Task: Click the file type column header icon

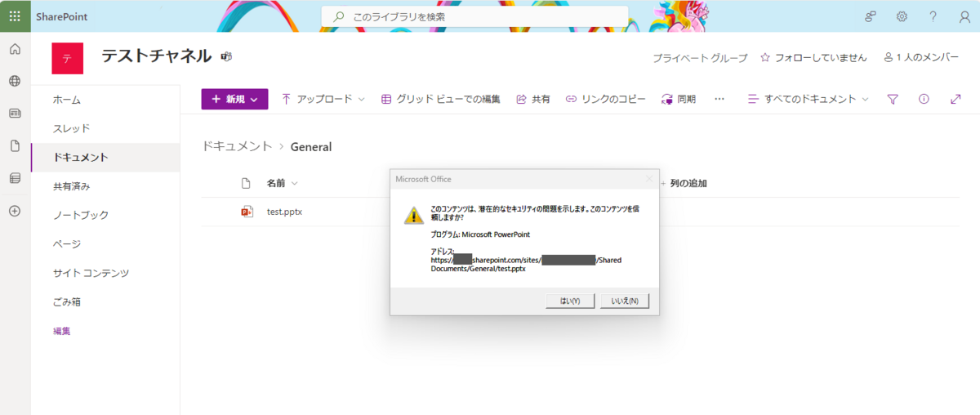Action: pos(246,183)
